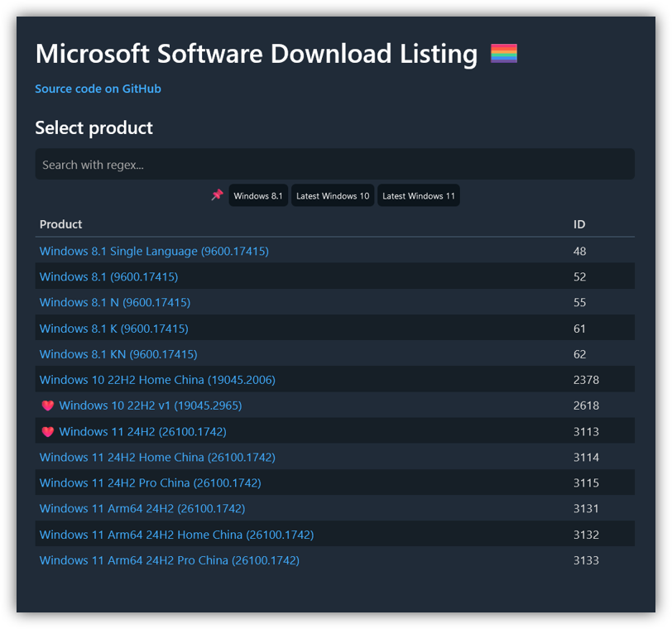Click the ID column header
Screen dimensions: 672x629
tap(579, 224)
